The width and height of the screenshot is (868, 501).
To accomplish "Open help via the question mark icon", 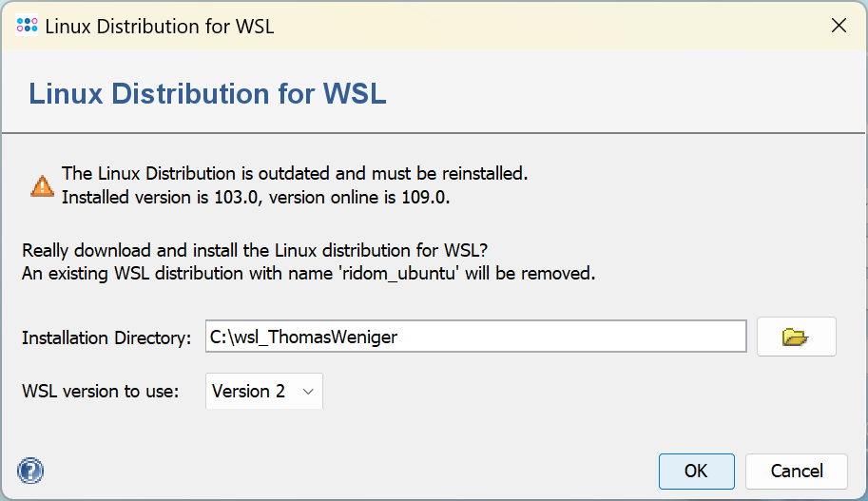I will [30, 470].
